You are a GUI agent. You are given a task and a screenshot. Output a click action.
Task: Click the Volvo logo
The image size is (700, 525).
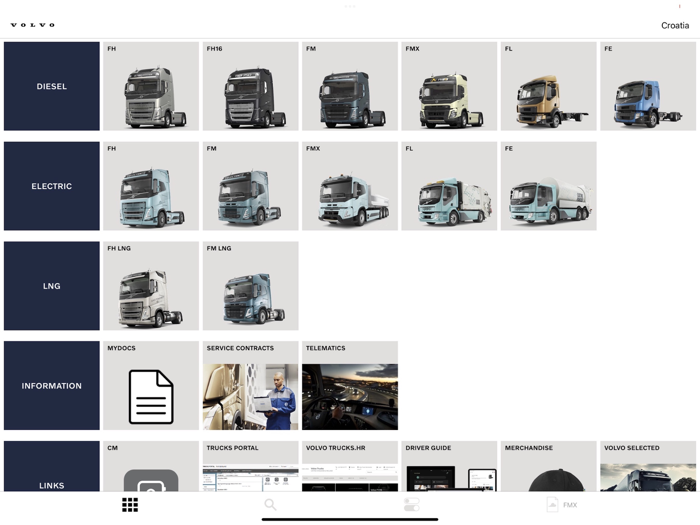point(33,25)
